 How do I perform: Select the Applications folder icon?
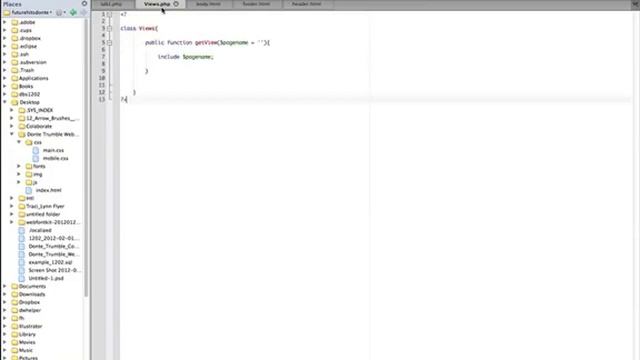(x=15, y=78)
